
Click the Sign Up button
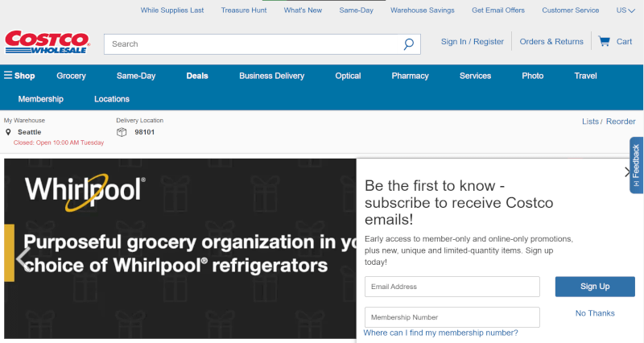[594, 287]
